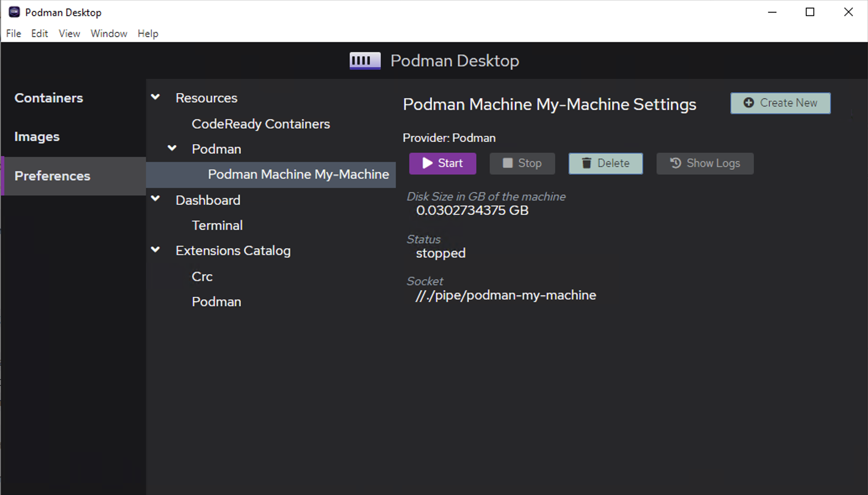Collapse the Podman resources subtree chevron
This screenshot has width=868, height=495.
tap(172, 148)
